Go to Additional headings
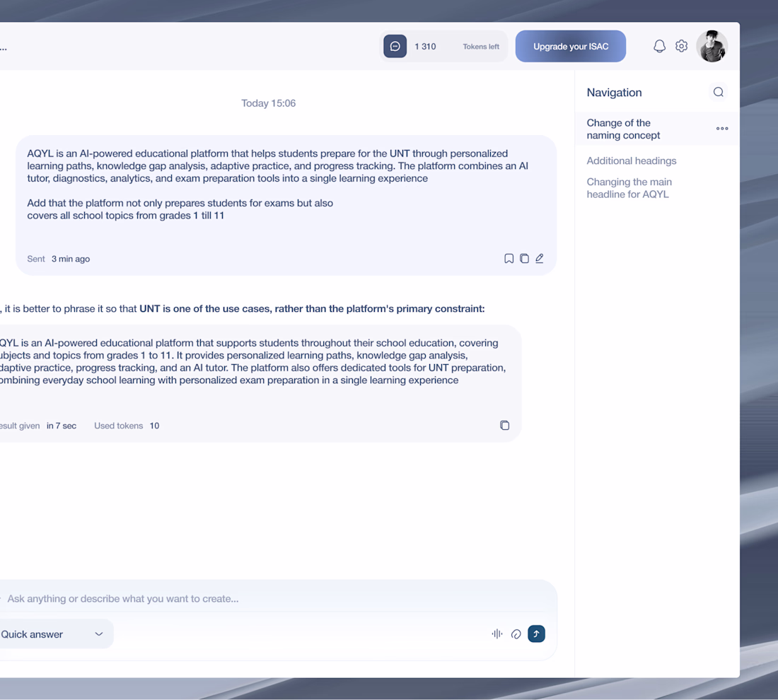 click(631, 161)
